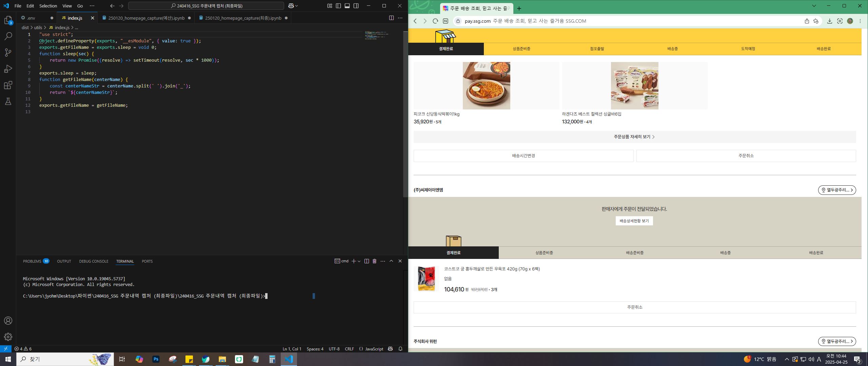
Task: Open editor more actions ellipsis
Action: click(400, 18)
